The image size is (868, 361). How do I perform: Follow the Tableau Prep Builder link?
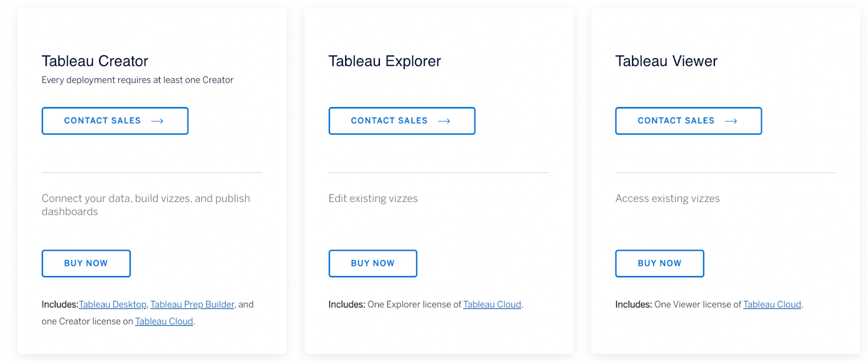[192, 305]
